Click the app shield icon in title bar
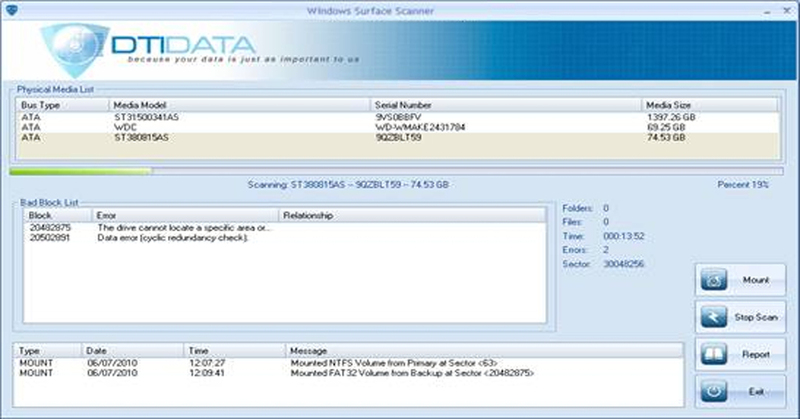 (11, 10)
